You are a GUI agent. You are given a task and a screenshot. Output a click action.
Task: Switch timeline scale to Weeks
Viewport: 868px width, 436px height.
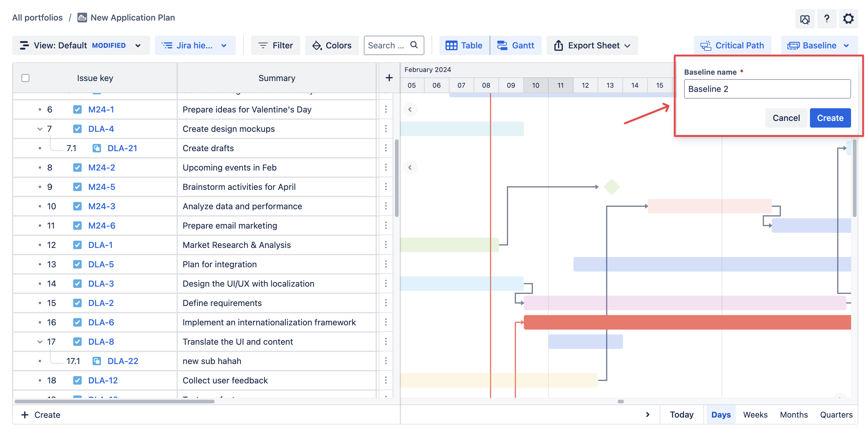coord(755,415)
